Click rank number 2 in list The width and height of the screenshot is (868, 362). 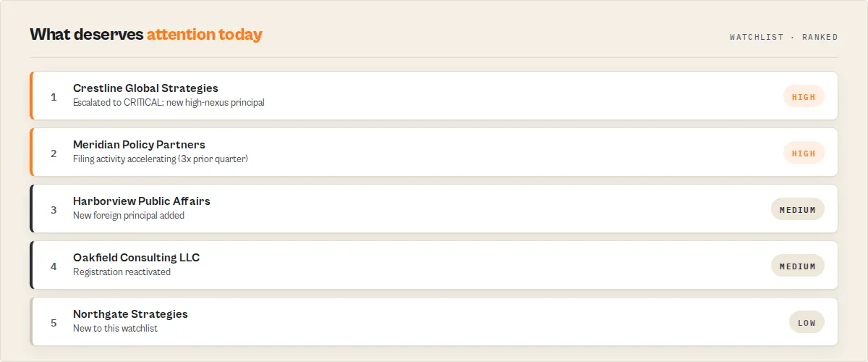pos(54,153)
